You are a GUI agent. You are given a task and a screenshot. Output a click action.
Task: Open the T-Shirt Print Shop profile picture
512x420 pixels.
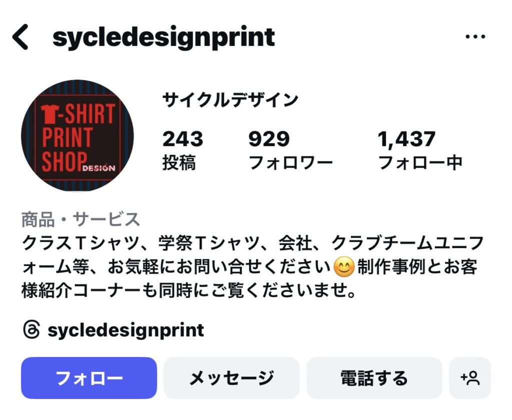[x=77, y=135]
